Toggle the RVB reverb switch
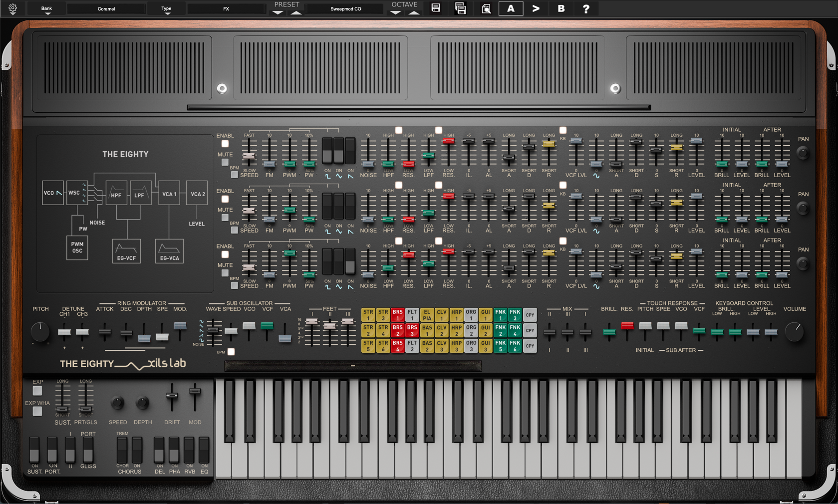Image resolution: width=838 pixels, height=504 pixels. (x=189, y=450)
